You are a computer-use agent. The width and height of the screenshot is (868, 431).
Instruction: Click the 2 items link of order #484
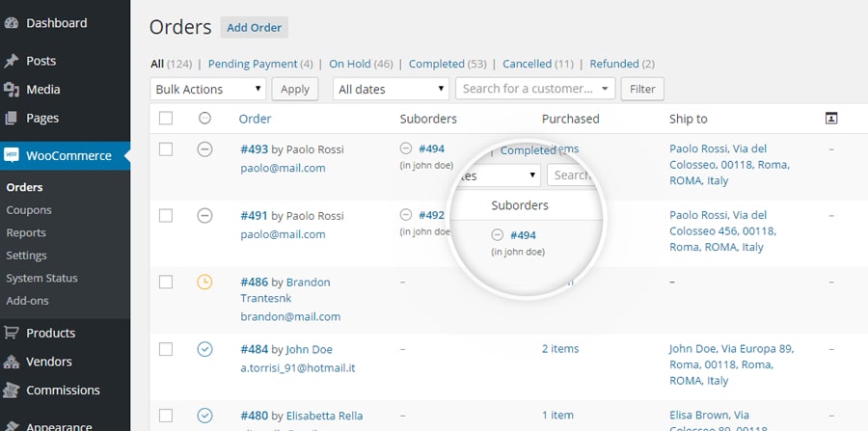560,349
